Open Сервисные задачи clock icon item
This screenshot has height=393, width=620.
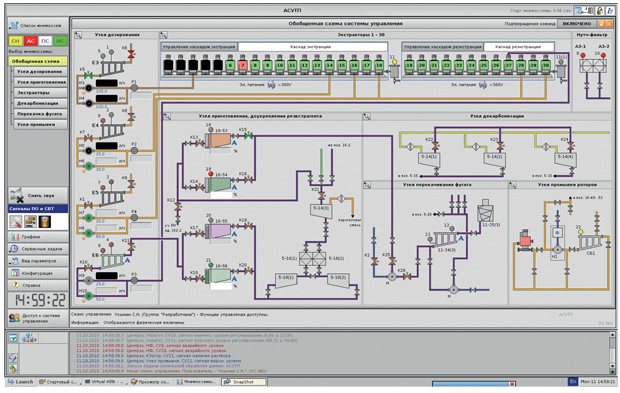point(38,249)
